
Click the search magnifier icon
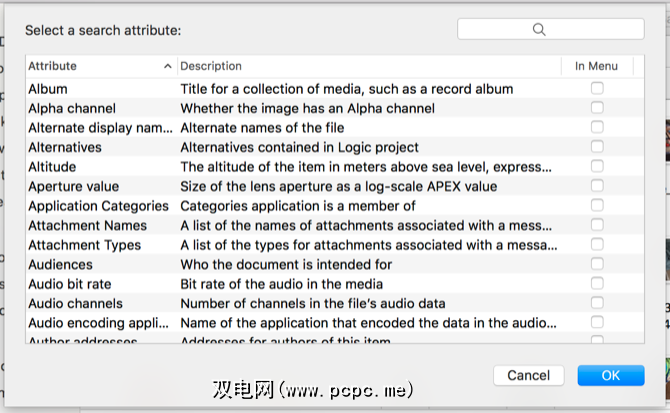coord(540,30)
